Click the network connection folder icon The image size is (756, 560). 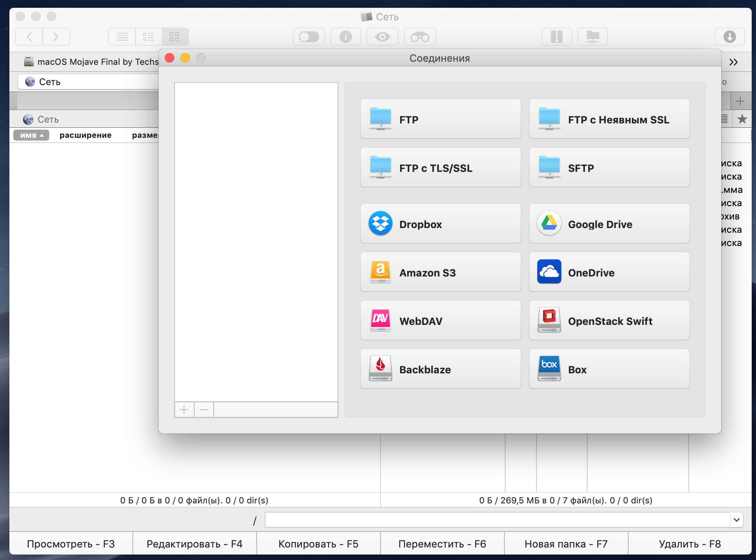click(x=592, y=37)
